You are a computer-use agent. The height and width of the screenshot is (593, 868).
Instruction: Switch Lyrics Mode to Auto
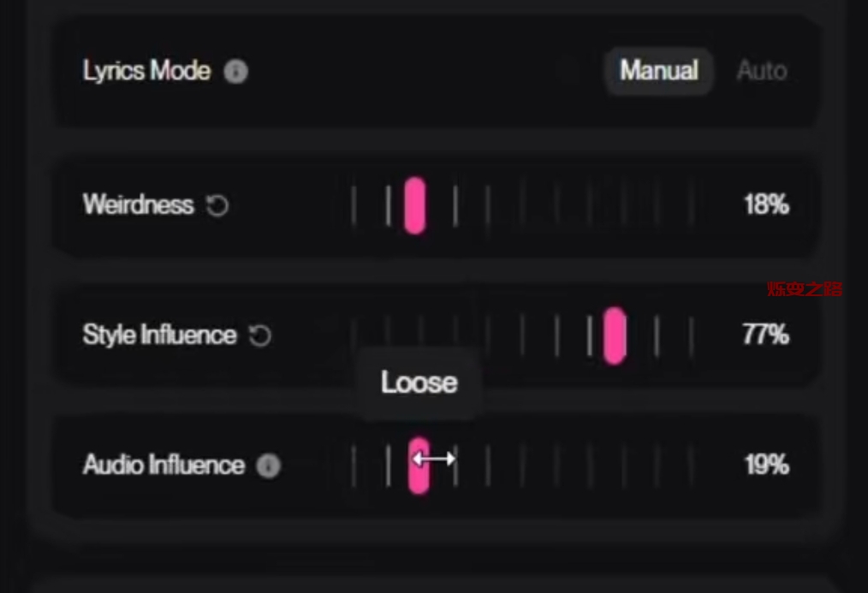tap(761, 70)
